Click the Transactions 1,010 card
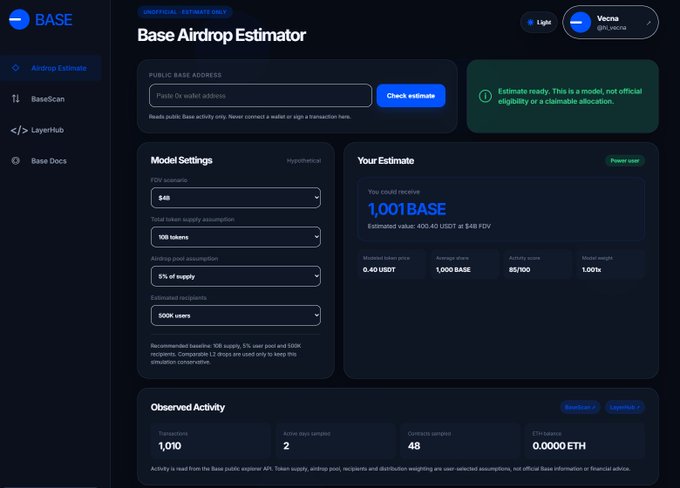This screenshot has width=680, height=488. tap(211, 441)
